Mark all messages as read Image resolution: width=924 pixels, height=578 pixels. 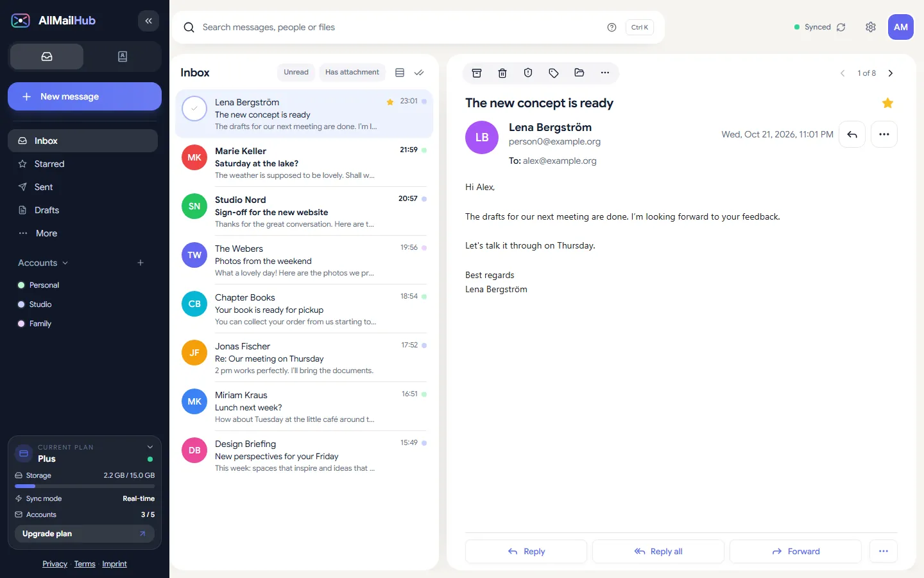419,73
